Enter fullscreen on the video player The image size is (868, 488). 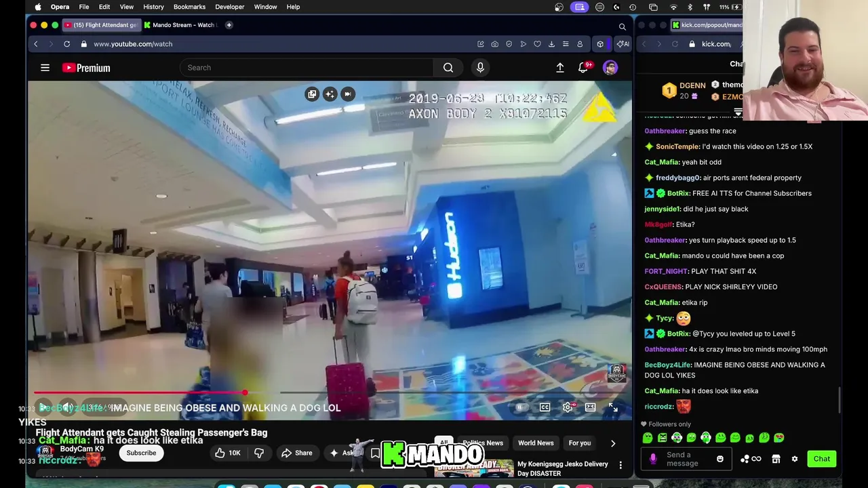tap(613, 407)
